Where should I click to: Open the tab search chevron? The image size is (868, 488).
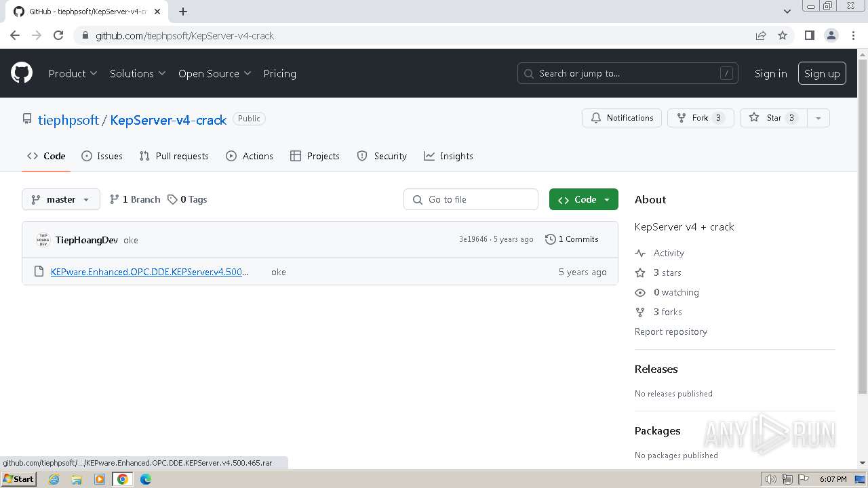[x=787, y=11]
